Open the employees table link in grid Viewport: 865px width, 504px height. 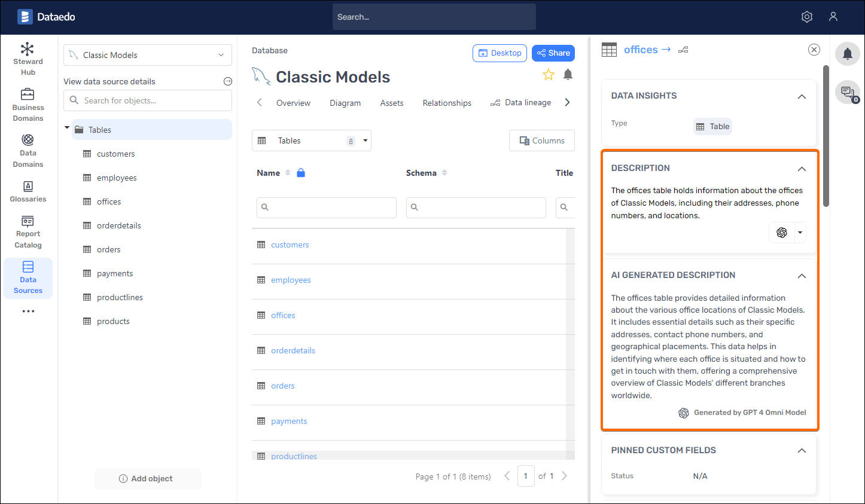(291, 280)
